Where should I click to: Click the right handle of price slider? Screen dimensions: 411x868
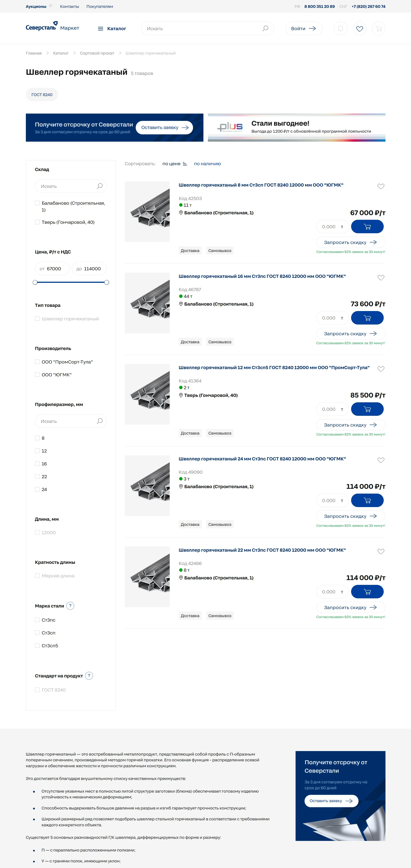(x=107, y=282)
